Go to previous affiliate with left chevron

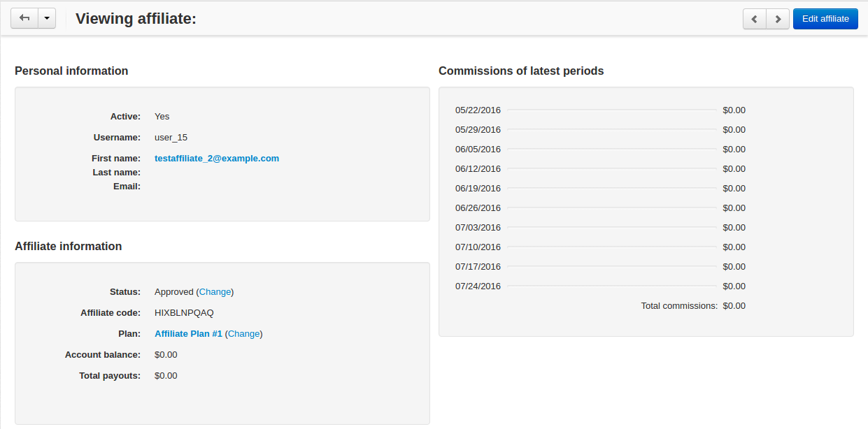[755, 19]
